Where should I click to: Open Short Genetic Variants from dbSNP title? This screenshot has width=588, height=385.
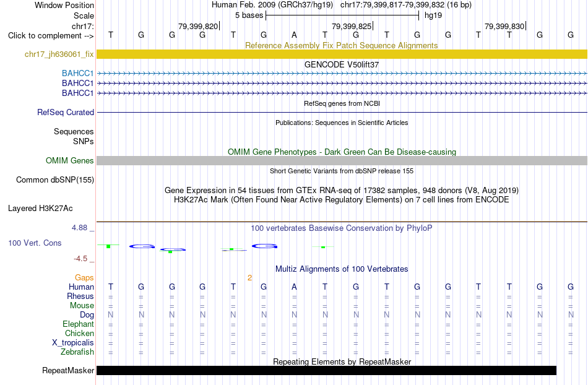pos(342,171)
